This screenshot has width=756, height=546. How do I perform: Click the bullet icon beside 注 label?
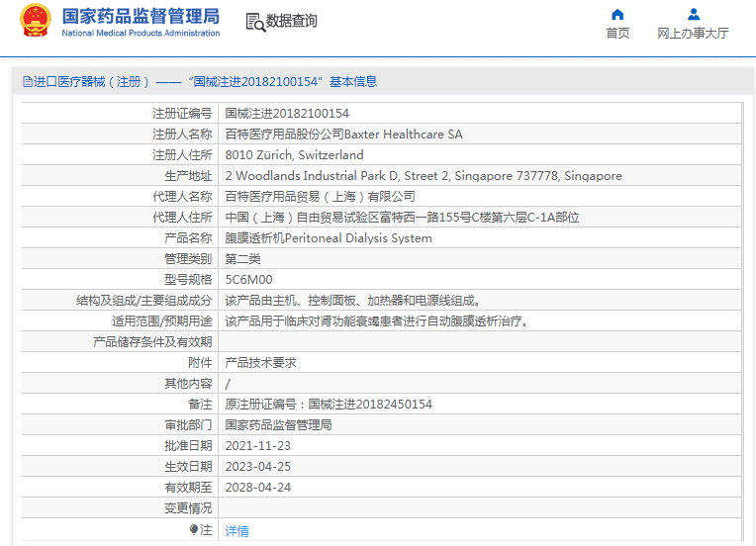point(194,530)
